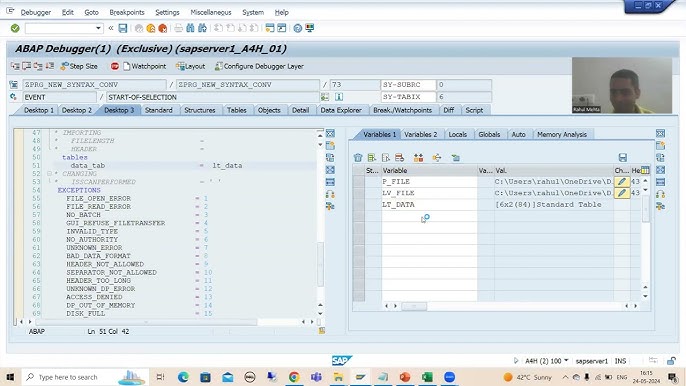Open Chrome from the Windows taskbar
The image size is (686, 386).
(x=294, y=377)
